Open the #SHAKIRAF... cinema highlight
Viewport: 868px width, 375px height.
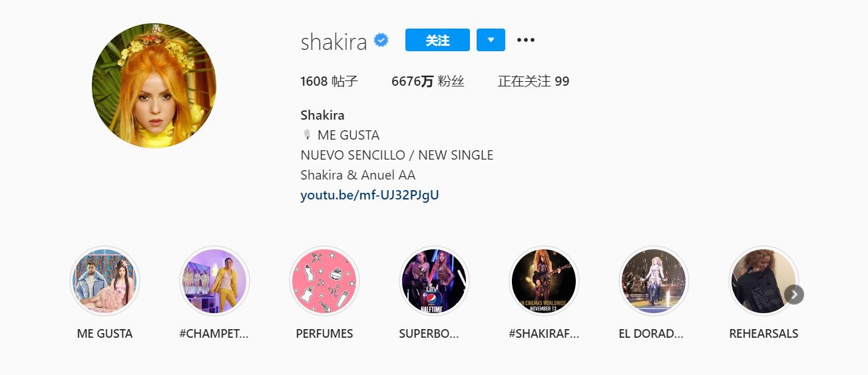(544, 281)
